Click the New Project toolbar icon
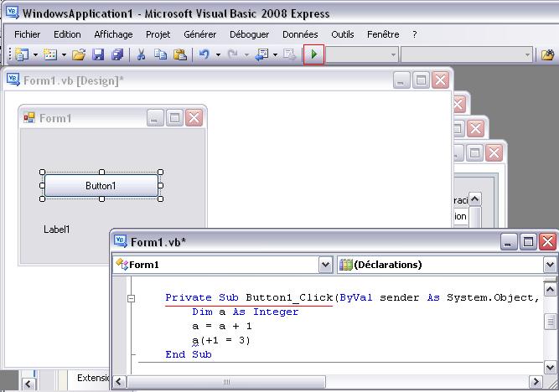 pyautogui.click(x=22, y=54)
